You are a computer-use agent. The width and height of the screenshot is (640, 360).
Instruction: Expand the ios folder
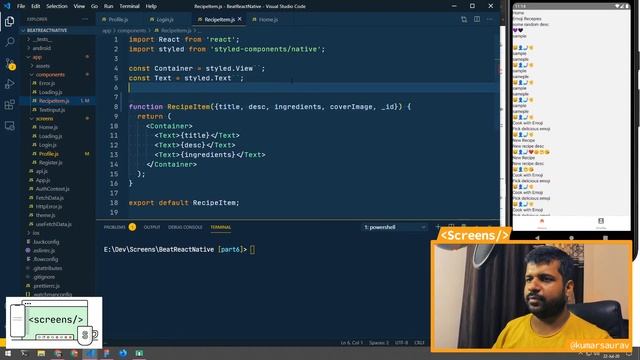point(36,233)
